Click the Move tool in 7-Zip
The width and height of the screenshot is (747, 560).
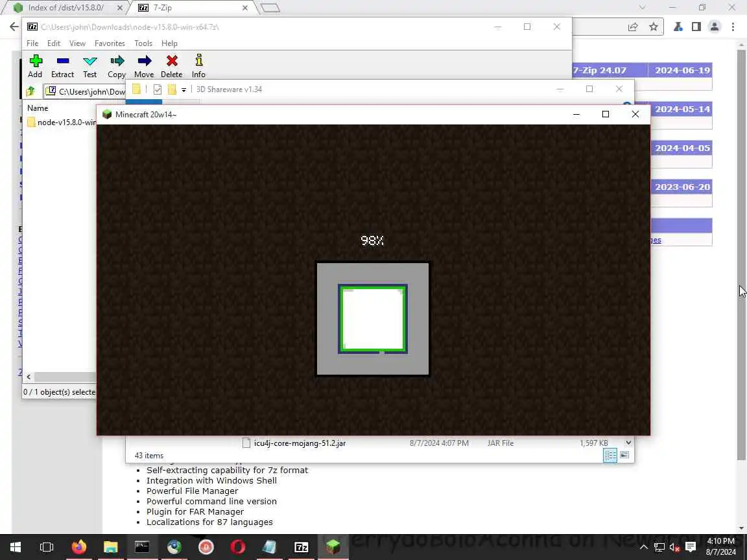pyautogui.click(x=144, y=66)
